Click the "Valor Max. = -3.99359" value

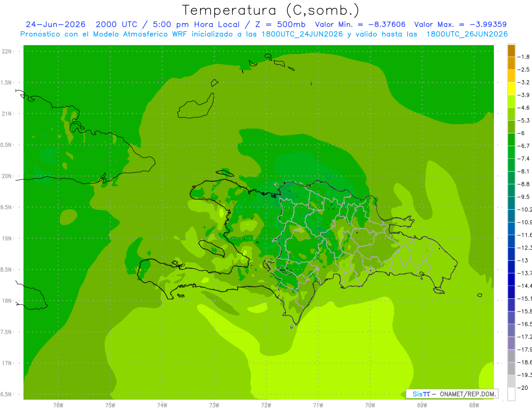[460, 24]
